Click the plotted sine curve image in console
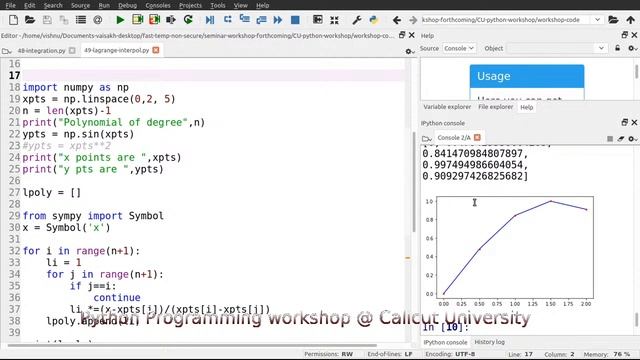640x360 pixels. pyautogui.click(x=509, y=251)
